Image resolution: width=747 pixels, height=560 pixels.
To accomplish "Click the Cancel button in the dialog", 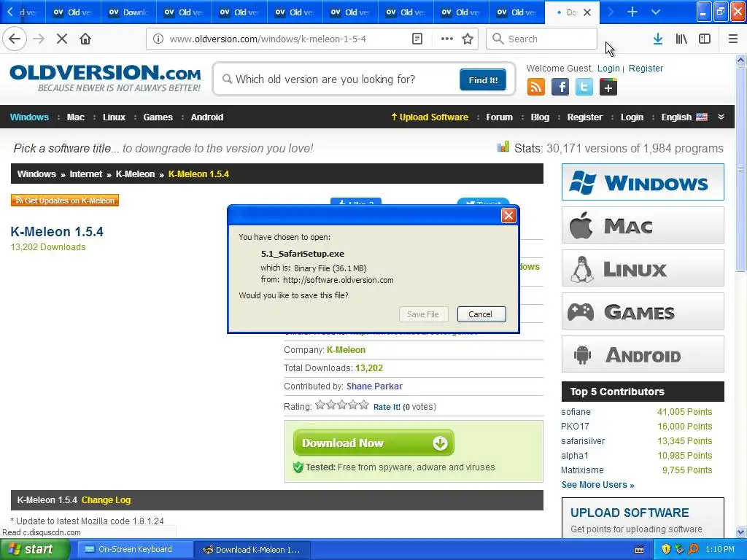I will click(x=481, y=314).
